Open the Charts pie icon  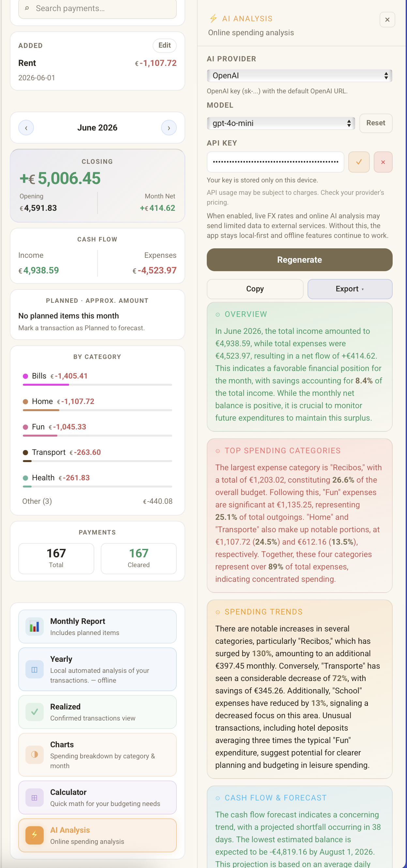pyautogui.click(x=34, y=754)
